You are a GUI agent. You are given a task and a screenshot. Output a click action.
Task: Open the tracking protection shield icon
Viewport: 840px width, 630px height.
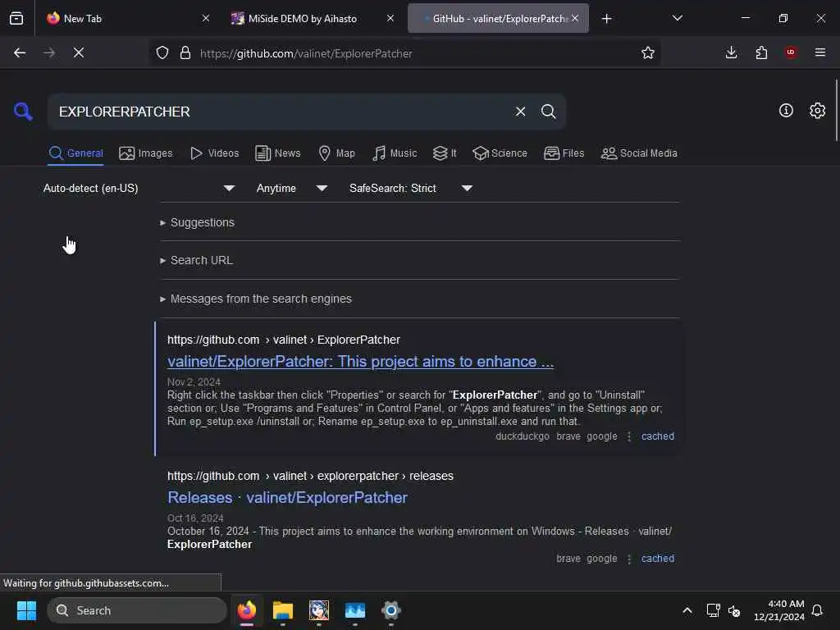(x=162, y=52)
